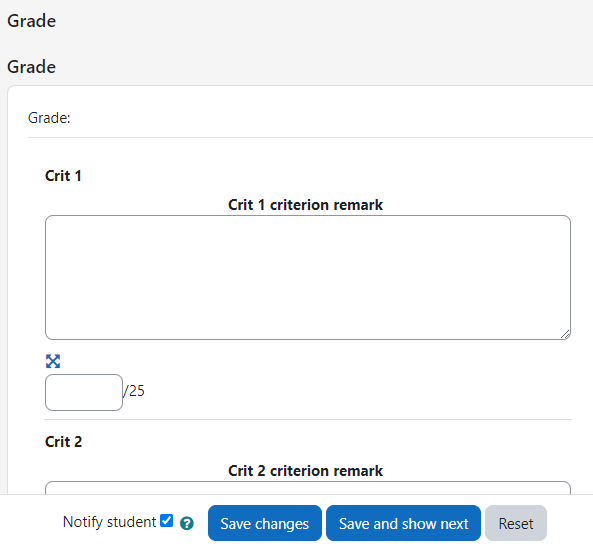Click the topmost Grade heading
The image size is (593, 551).
(x=31, y=21)
